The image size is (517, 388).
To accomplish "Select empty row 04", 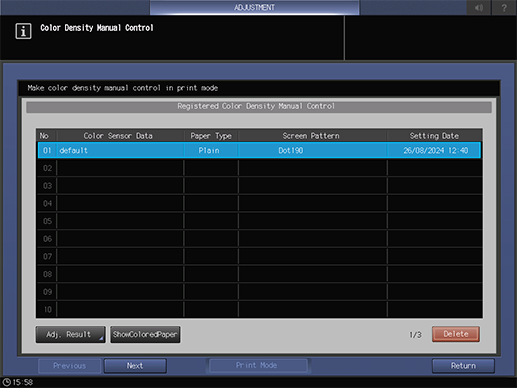I will click(x=259, y=203).
